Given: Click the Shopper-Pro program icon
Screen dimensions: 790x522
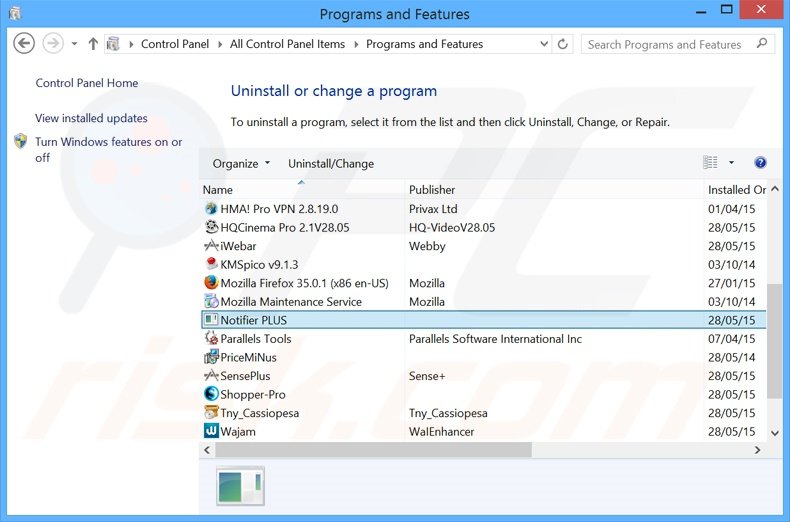Looking at the screenshot, I should pyautogui.click(x=211, y=394).
